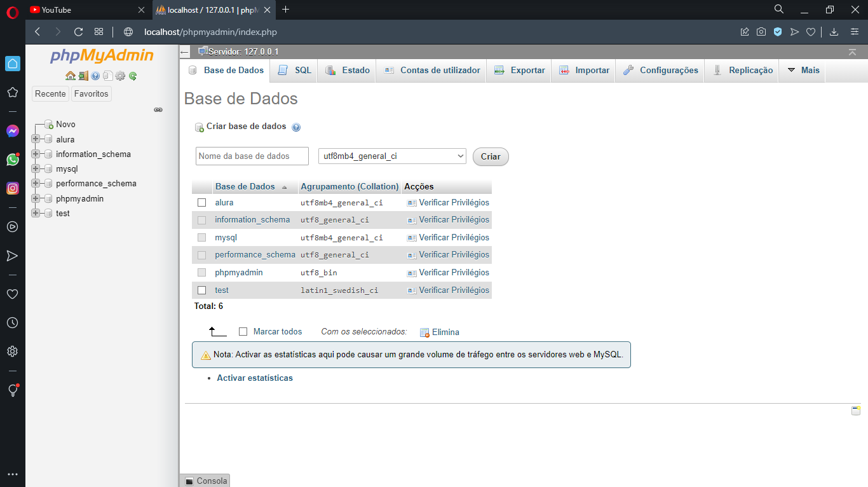
Task: Open phpMyAdmin documentation help icon in sidebar
Action: coord(95,76)
